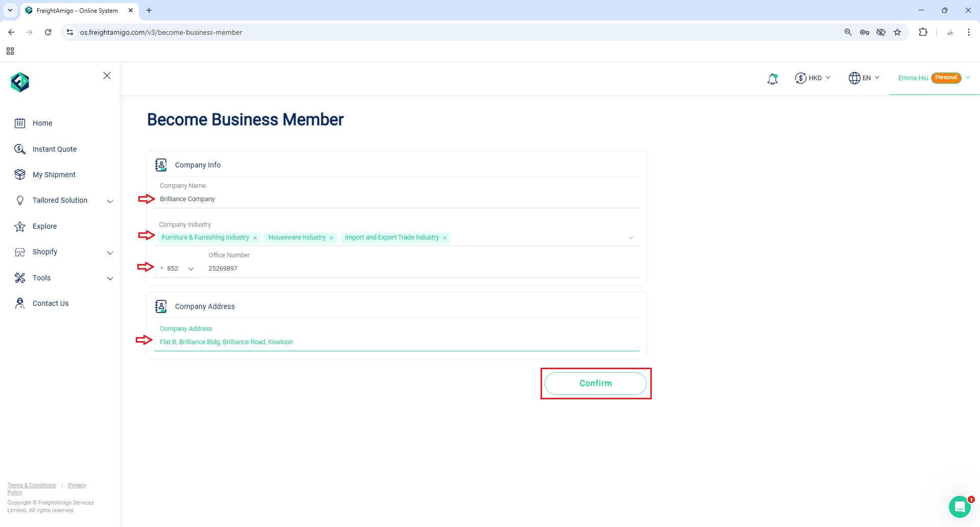The width and height of the screenshot is (980, 527).
Task: Expand the Tailored Solution submenu
Action: pos(110,201)
